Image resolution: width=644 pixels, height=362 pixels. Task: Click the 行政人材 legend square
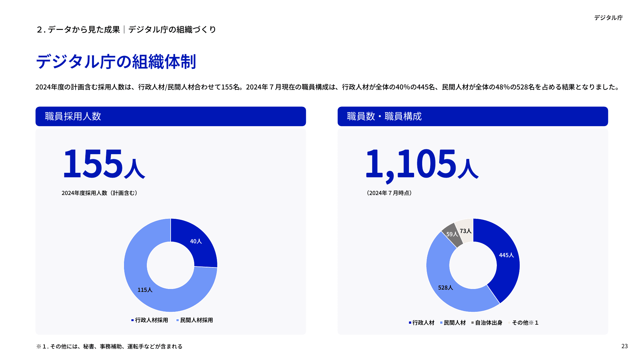click(x=409, y=322)
